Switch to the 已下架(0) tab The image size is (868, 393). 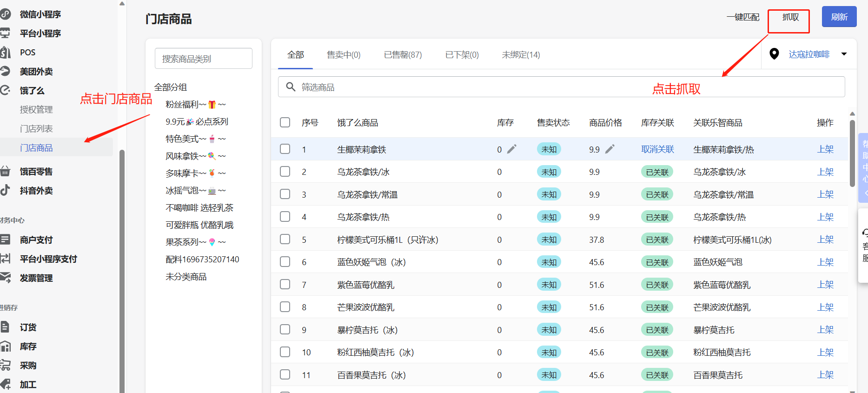click(x=462, y=55)
